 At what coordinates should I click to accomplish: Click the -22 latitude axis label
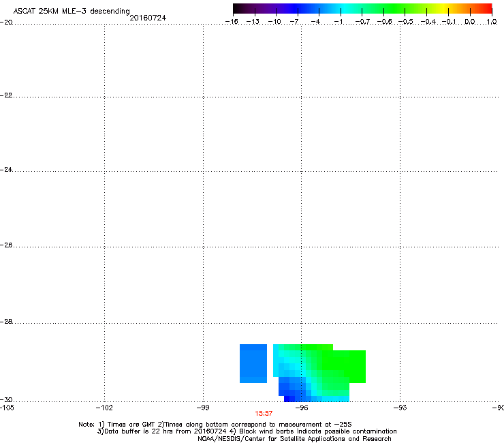tap(6, 95)
